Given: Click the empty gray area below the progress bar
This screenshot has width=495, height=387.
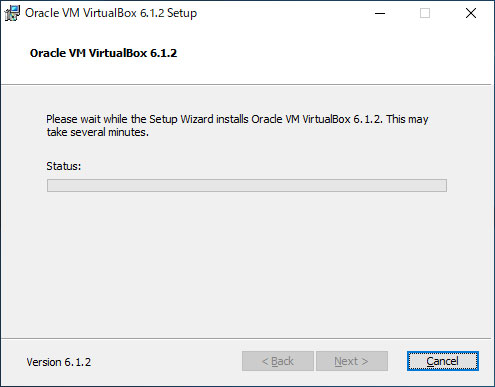Looking at the screenshot, I should point(247,263).
